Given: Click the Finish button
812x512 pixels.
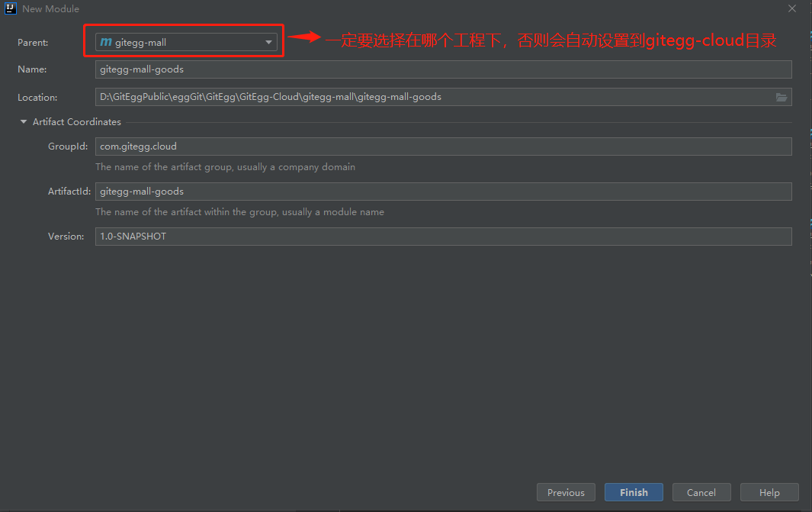Looking at the screenshot, I should click(634, 492).
